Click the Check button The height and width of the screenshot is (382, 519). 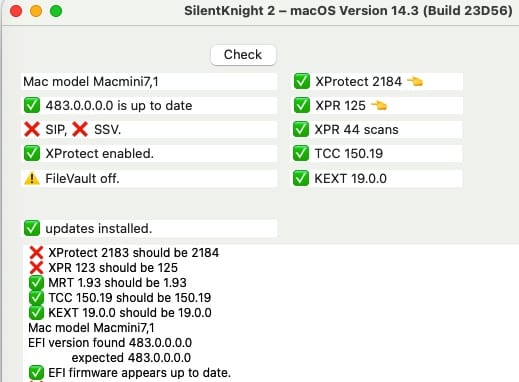(243, 55)
